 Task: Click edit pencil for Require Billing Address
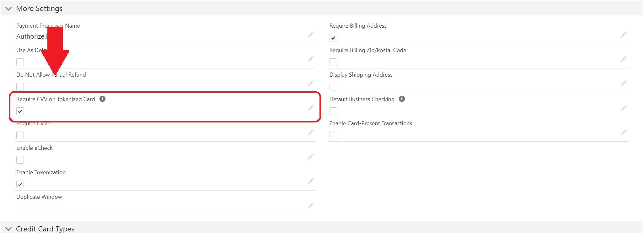point(624,35)
